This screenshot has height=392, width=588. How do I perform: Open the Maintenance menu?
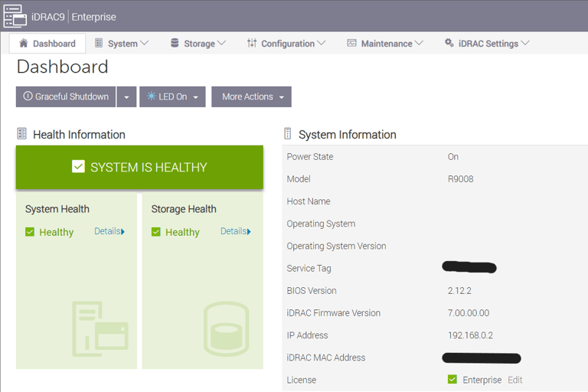[385, 44]
